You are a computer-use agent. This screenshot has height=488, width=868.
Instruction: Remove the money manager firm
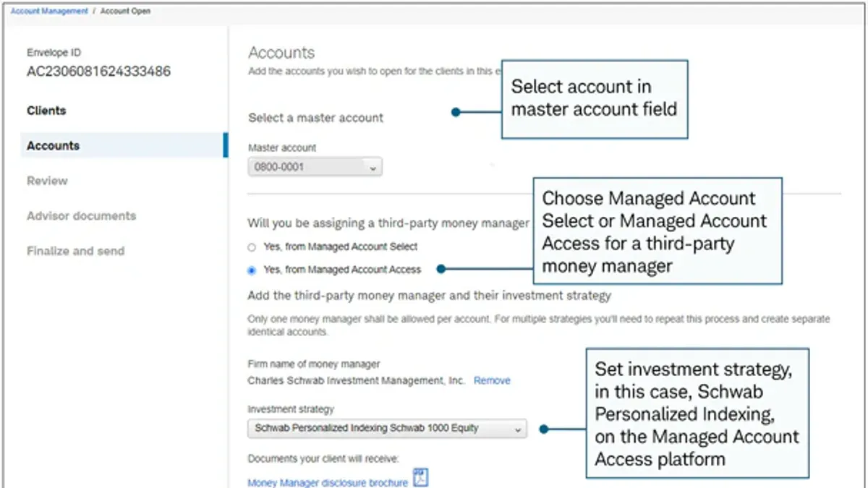[x=492, y=380]
